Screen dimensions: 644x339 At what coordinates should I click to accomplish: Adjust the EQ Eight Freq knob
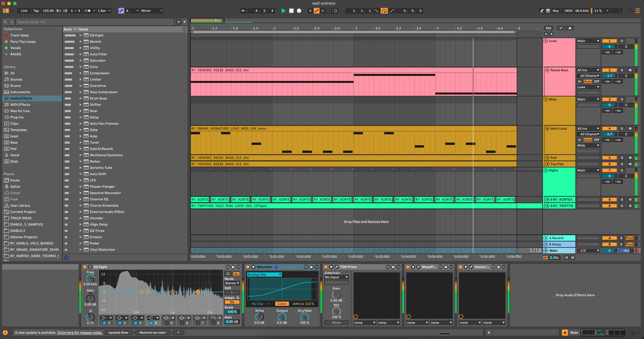pos(90,278)
